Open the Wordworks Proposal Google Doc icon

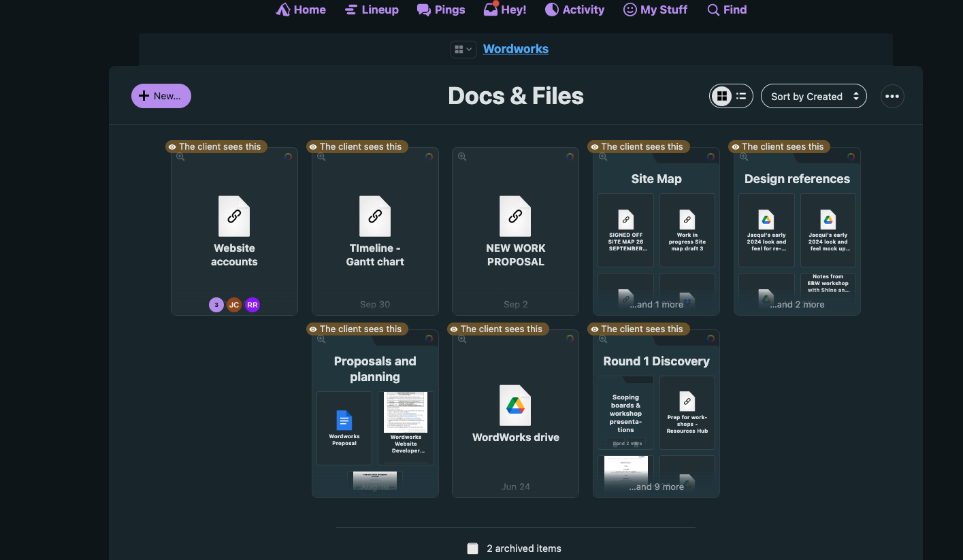point(344,421)
